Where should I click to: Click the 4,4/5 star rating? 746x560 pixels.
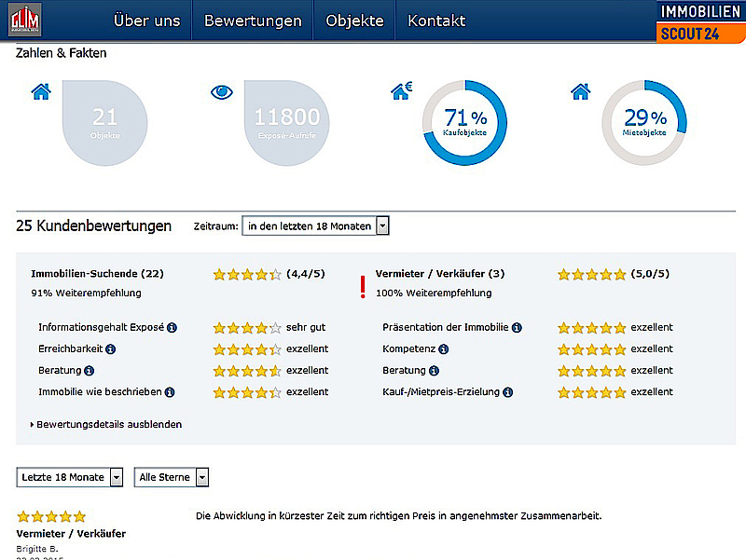click(x=247, y=274)
